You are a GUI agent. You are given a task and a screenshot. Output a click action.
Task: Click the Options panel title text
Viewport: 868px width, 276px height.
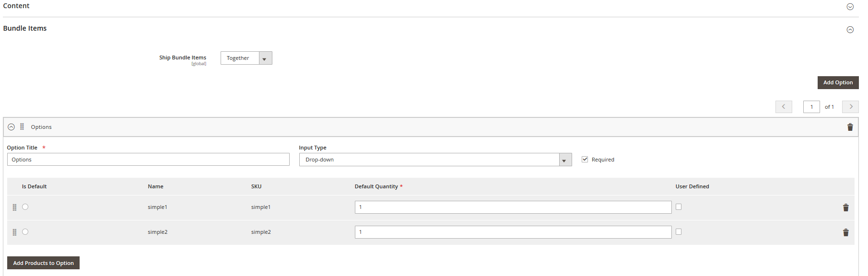pyautogui.click(x=41, y=127)
